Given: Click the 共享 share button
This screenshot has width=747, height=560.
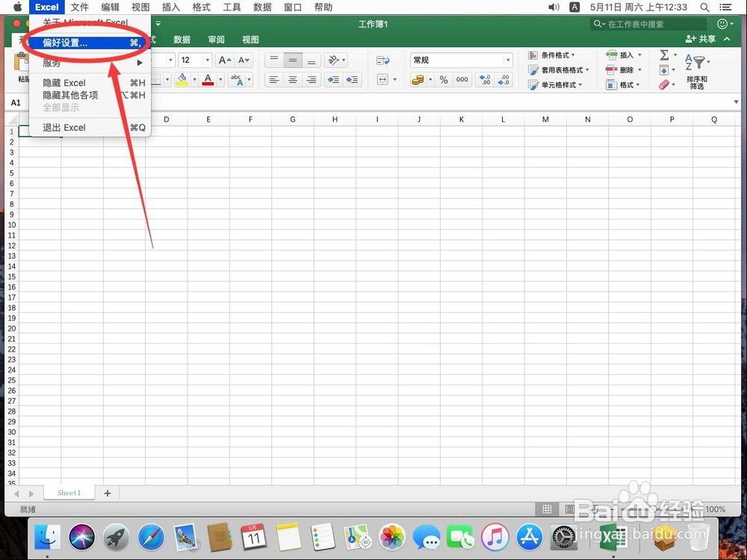Looking at the screenshot, I should [x=701, y=39].
